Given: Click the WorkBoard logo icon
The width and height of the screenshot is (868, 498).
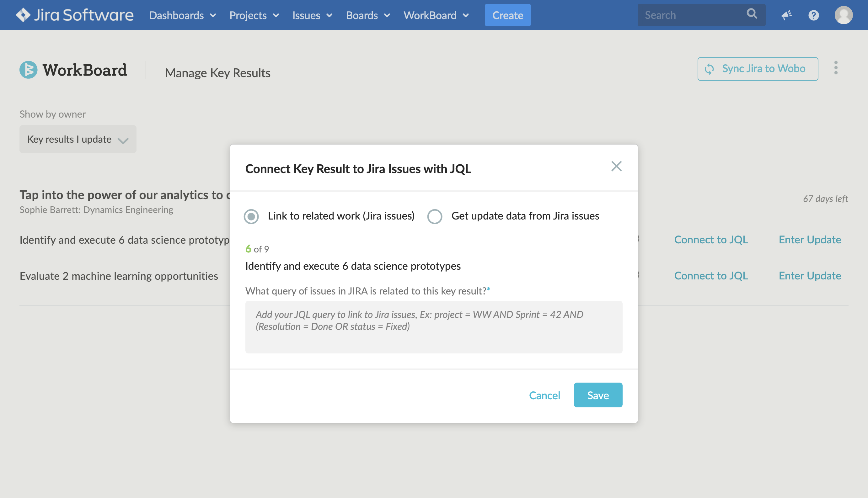Looking at the screenshot, I should [29, 70].
